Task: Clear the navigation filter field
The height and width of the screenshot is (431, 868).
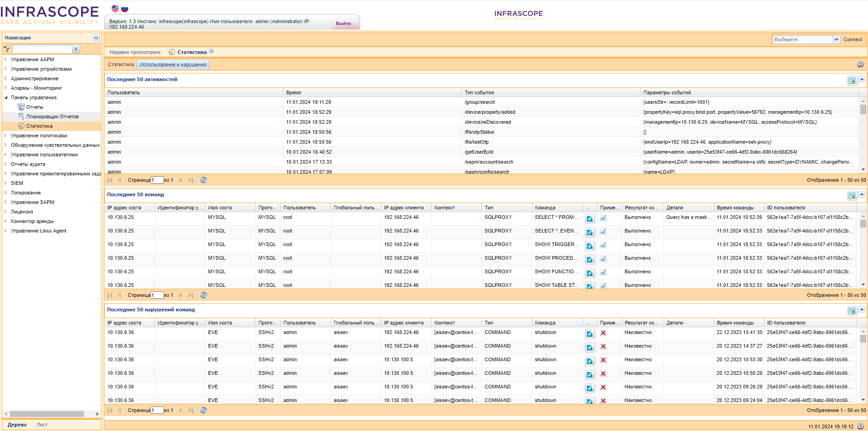Action: [76, 49]
